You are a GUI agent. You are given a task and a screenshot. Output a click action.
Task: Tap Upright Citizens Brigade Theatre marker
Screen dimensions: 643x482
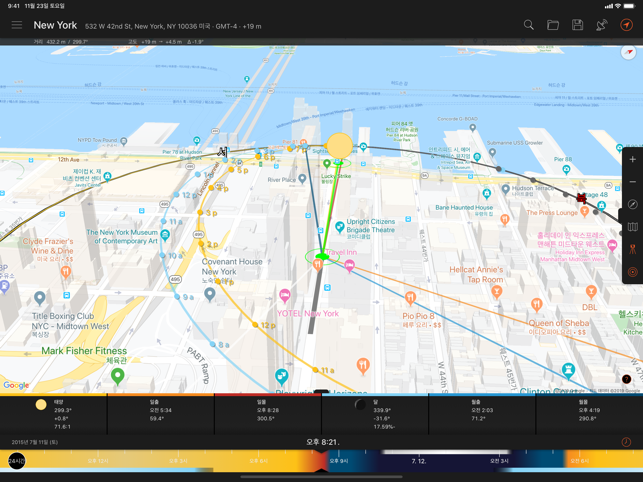point(340,227)
